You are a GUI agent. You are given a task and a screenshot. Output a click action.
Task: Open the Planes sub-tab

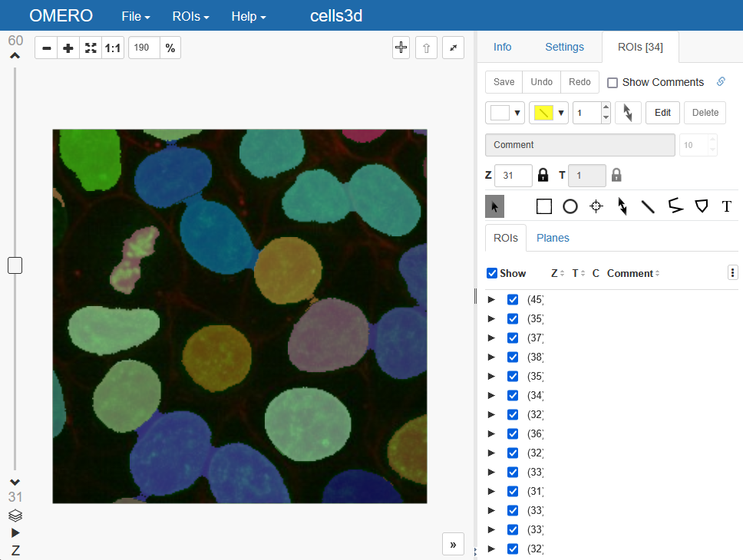[553, 238]
